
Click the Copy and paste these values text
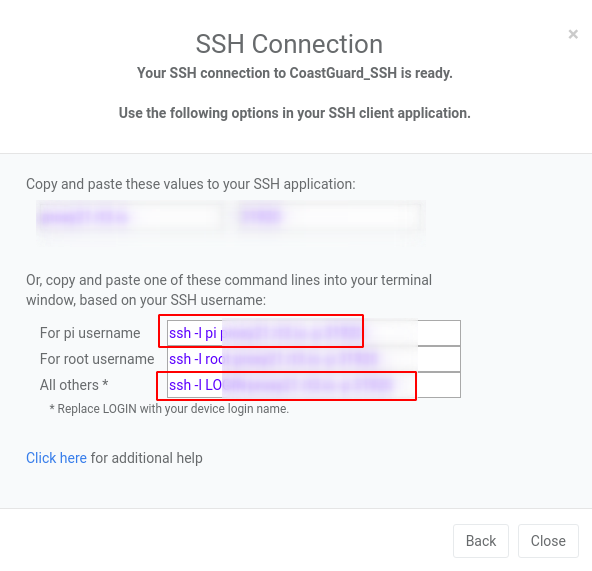191,184
